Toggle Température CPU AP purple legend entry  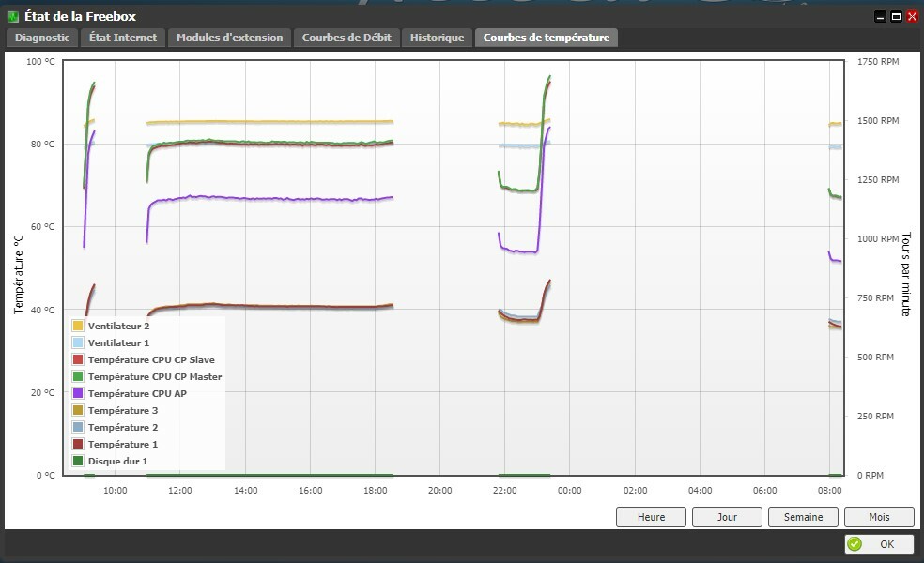point(137,393)
